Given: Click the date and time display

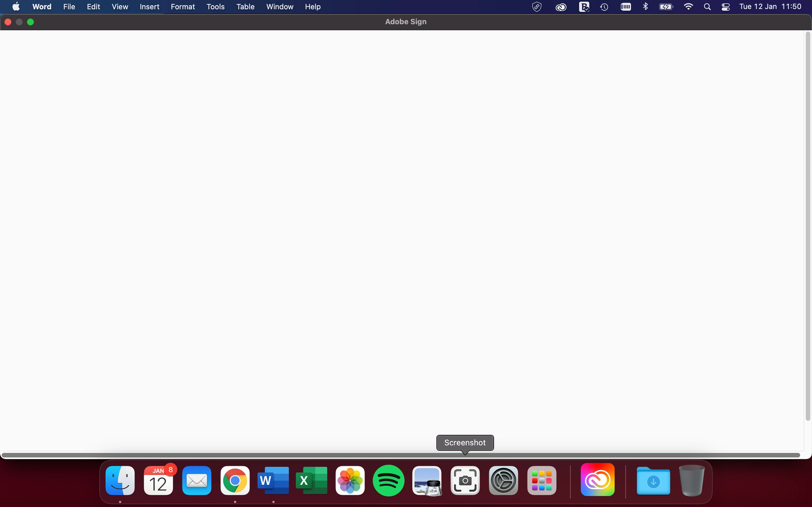Looking at the screenshot, I should [770, 7].
